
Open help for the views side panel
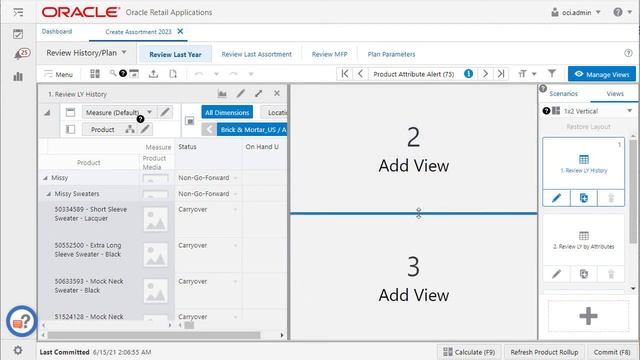click(x=543, y=89)
